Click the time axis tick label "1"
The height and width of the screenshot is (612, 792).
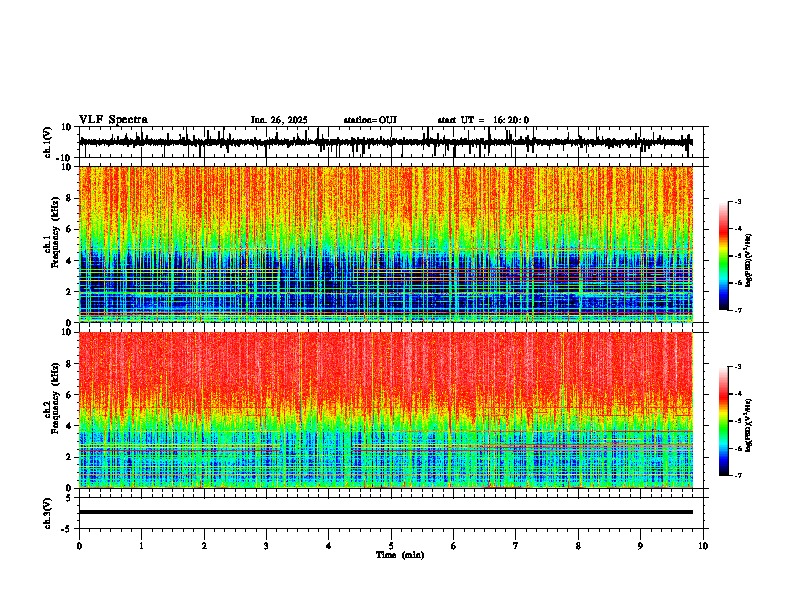[141, 546]
